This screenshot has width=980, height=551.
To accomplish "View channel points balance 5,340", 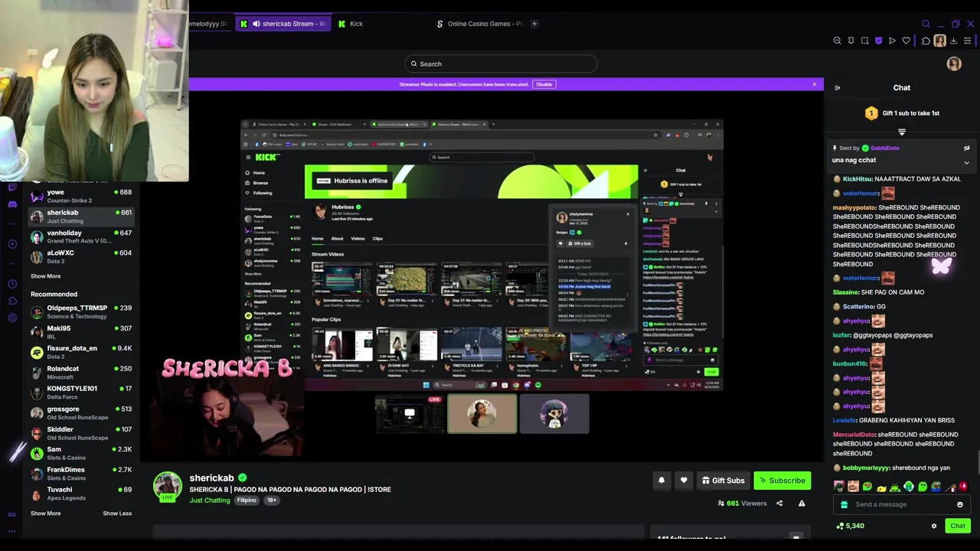I will coord(850,526).
